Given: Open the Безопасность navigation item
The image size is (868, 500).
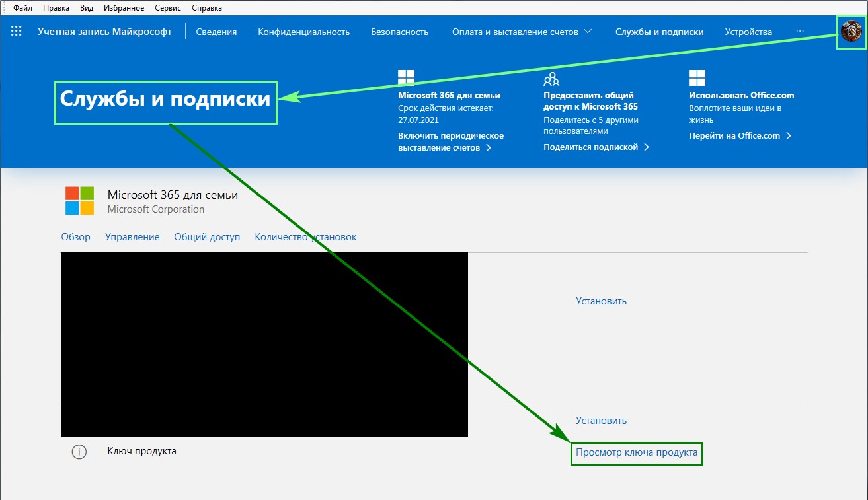Looking at the screenshot, I should pos(399,32).
